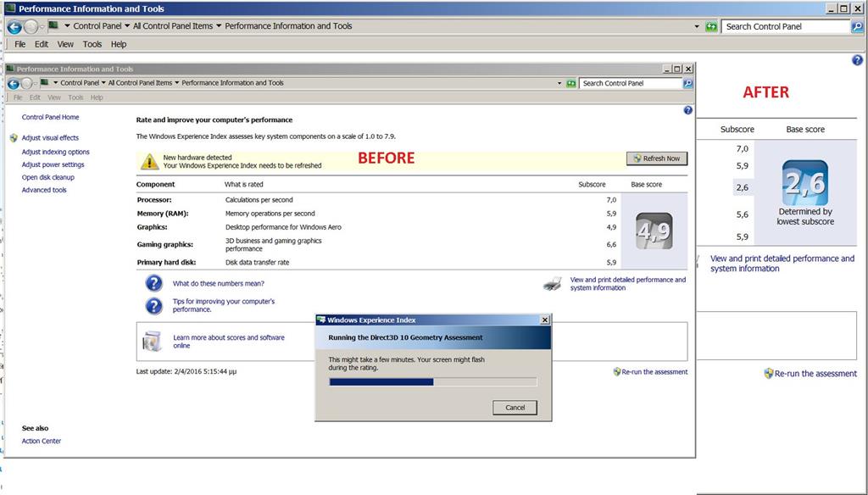The width and height of the screenshot is (868, 495).
Task: Click the inner window's title bar icon
Action: [x=10, y=69]
